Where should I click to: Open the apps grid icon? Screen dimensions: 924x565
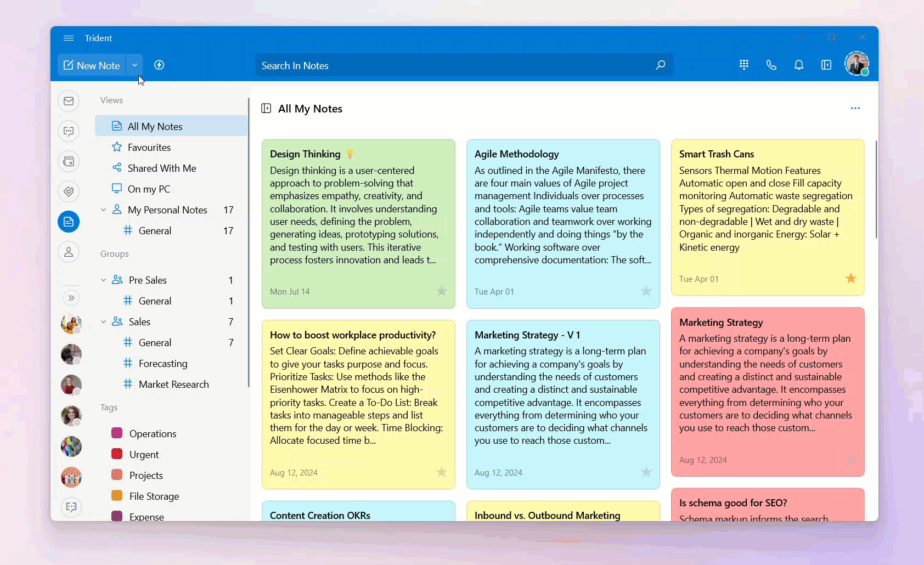tap(744, 65)
